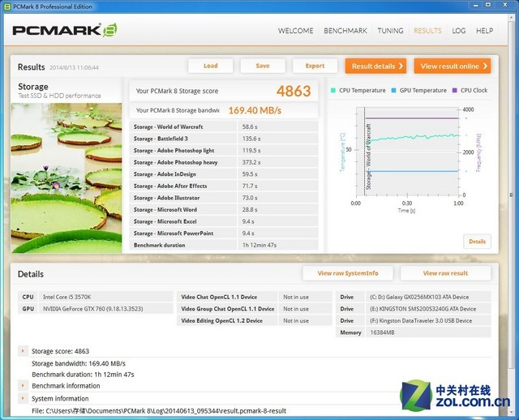Click 'Video Group Chat OpenCL 1.1 Device' entry

[228, 309]
